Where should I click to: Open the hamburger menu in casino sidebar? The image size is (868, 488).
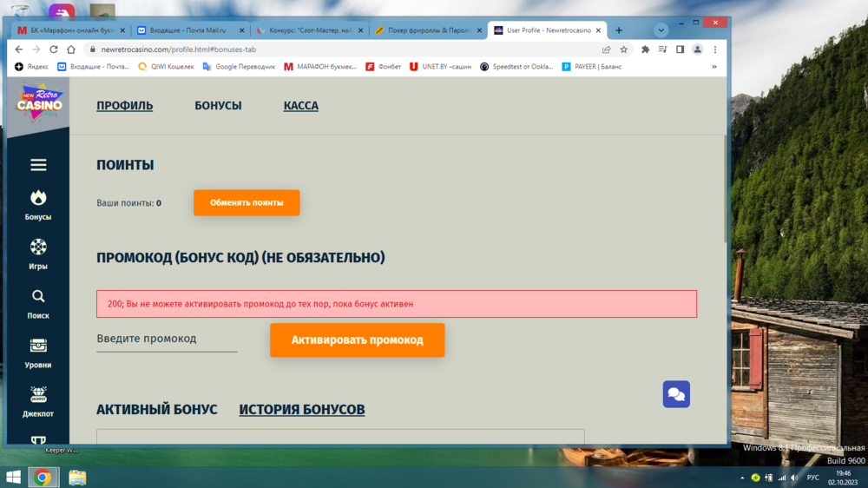point(38,165)
